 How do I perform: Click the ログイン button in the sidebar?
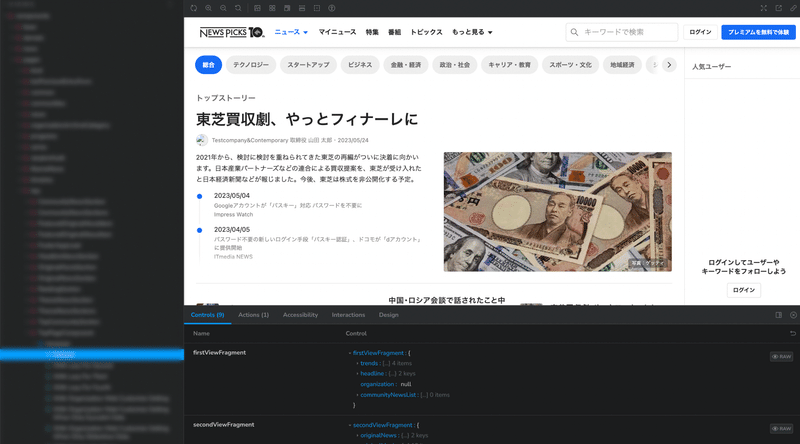[x=743, y=290]
